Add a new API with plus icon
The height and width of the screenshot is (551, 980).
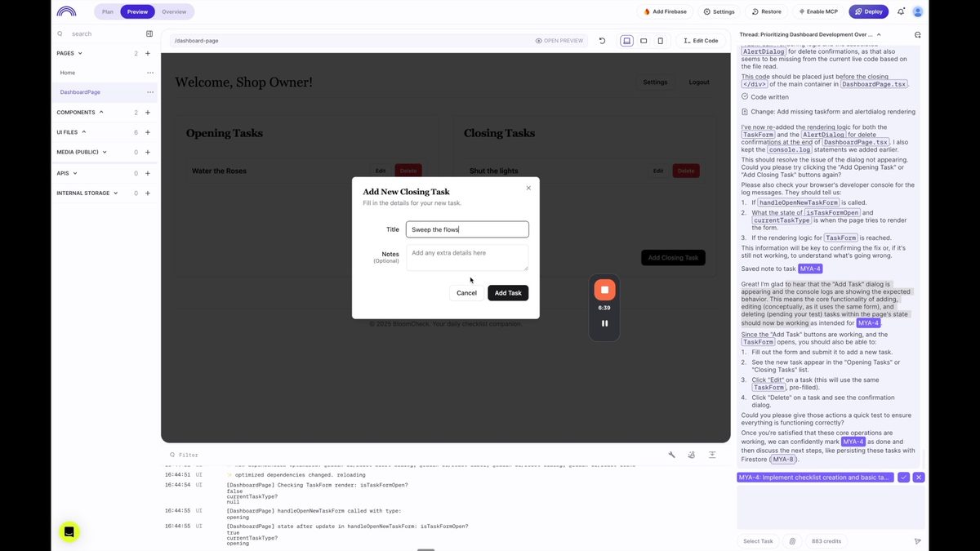pyautogui.click(x=148, y=173)
